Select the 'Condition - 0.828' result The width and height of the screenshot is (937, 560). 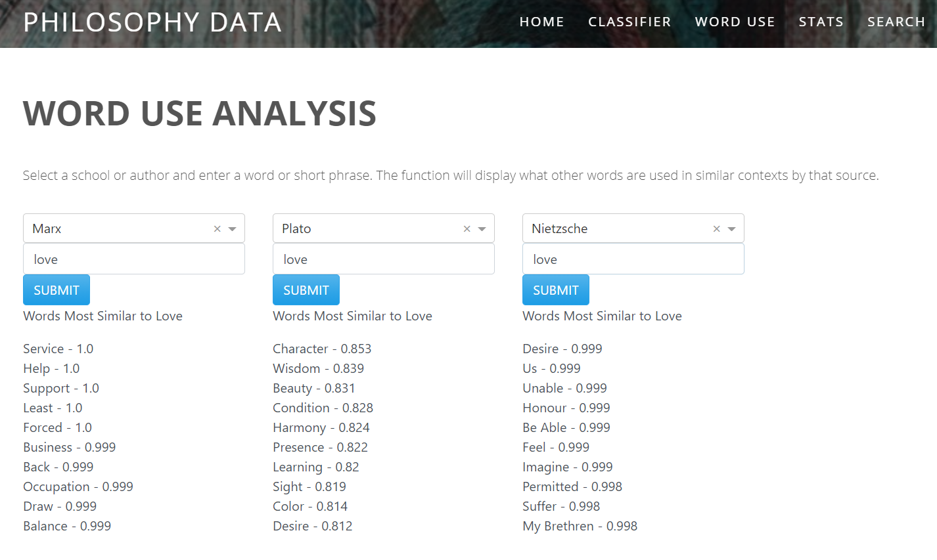coord(323,408)
